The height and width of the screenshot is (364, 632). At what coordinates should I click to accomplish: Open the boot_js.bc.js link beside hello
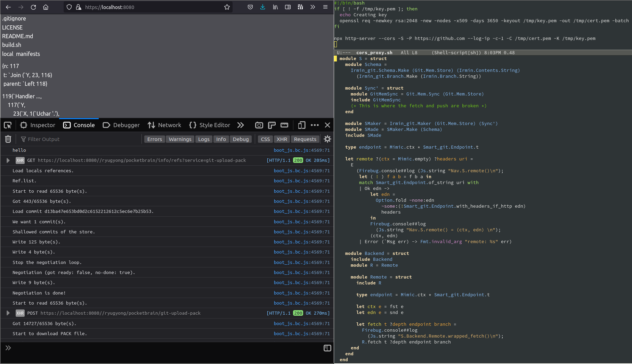301,150
